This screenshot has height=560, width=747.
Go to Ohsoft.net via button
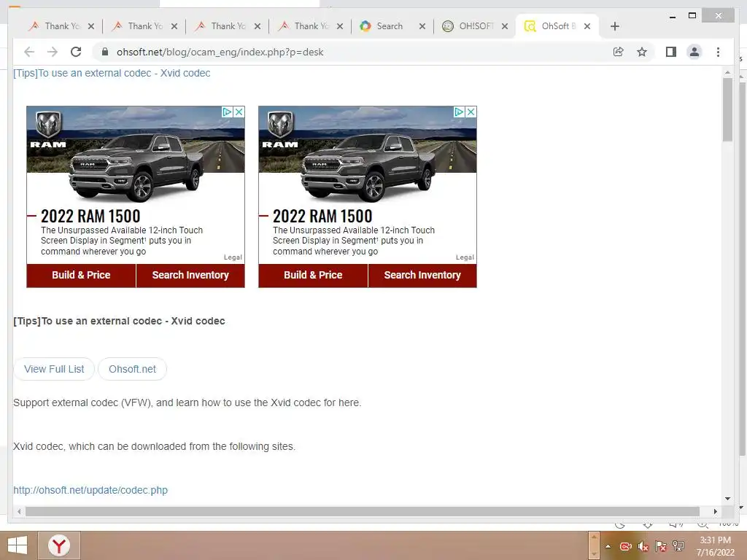point(132,369)
